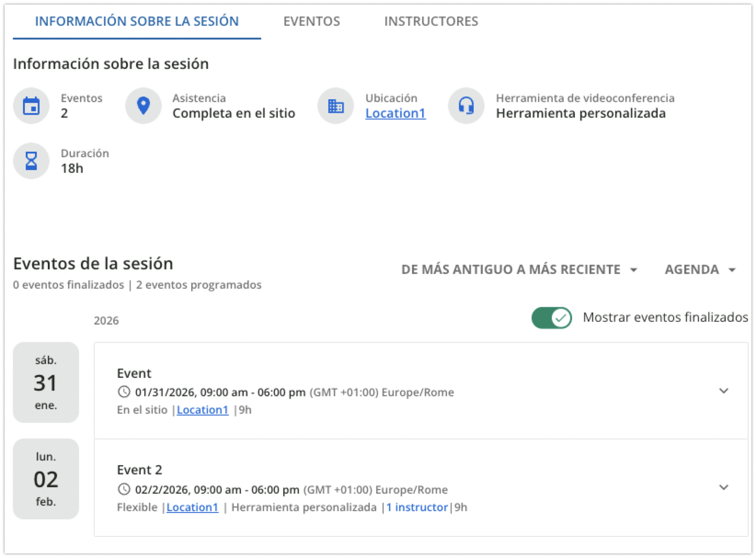Click Completa en el sitio value
The height and width of the screenshot is (558, 756).
click(234, 113)
